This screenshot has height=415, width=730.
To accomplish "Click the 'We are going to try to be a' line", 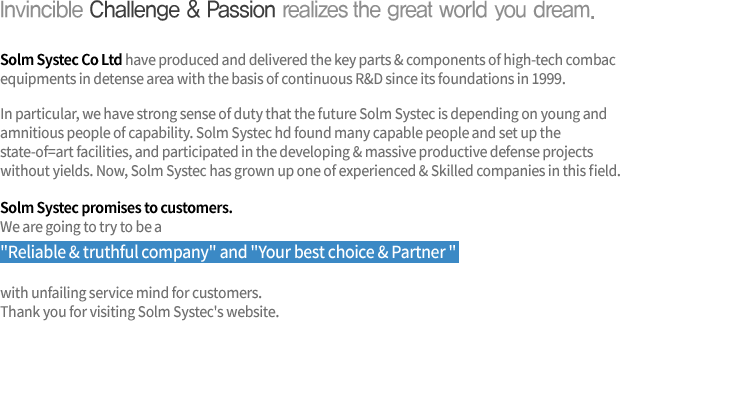I will [81, 227].
